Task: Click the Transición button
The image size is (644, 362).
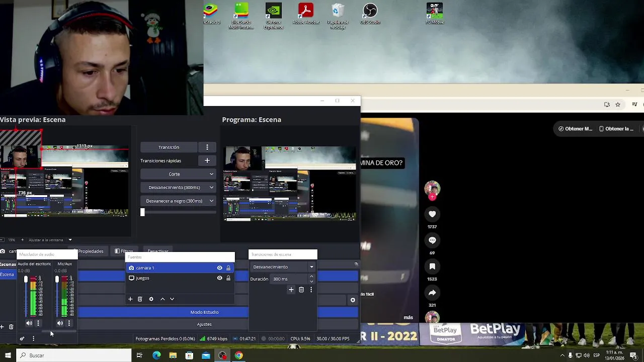Action: (x=169, y=147)
